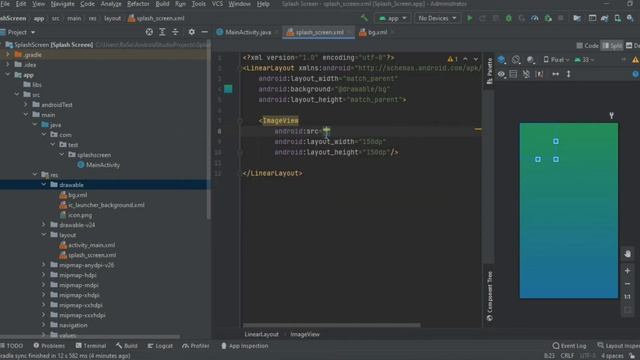Expand the .gradle folder

point(8,54)
